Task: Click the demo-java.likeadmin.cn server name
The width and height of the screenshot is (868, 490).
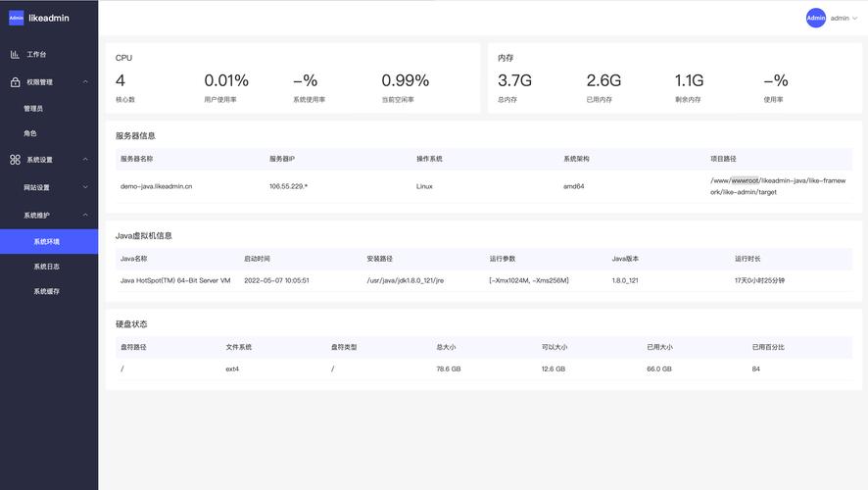Action: 156,186
